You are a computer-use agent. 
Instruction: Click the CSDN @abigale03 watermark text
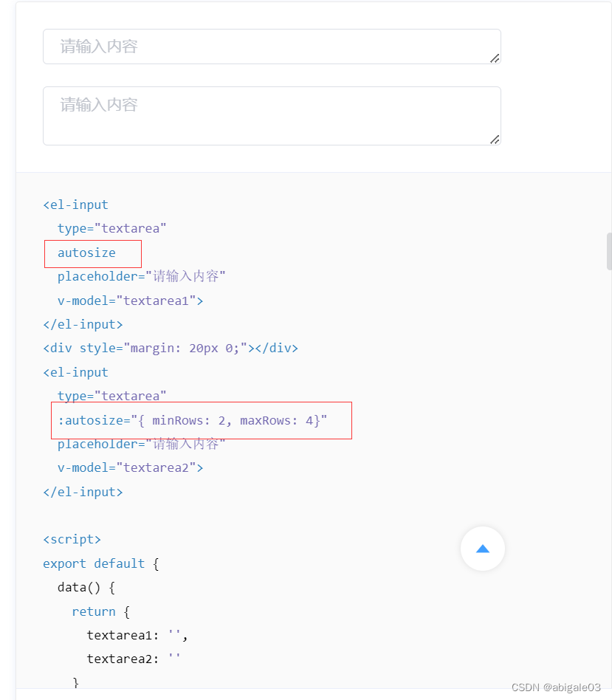point(556,687)
